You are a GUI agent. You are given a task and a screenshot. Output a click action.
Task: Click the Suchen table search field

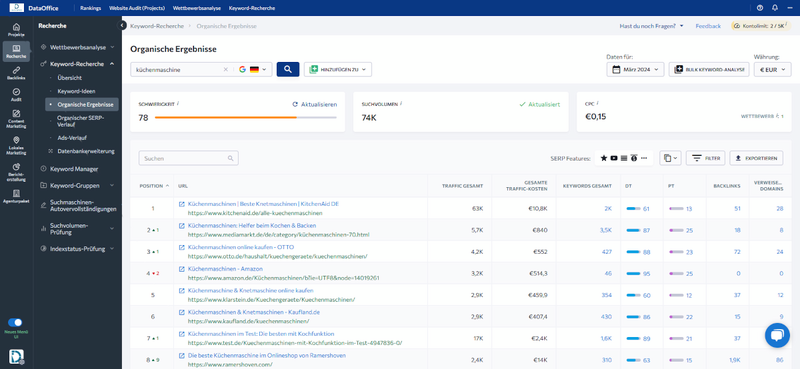coord(188,158)
